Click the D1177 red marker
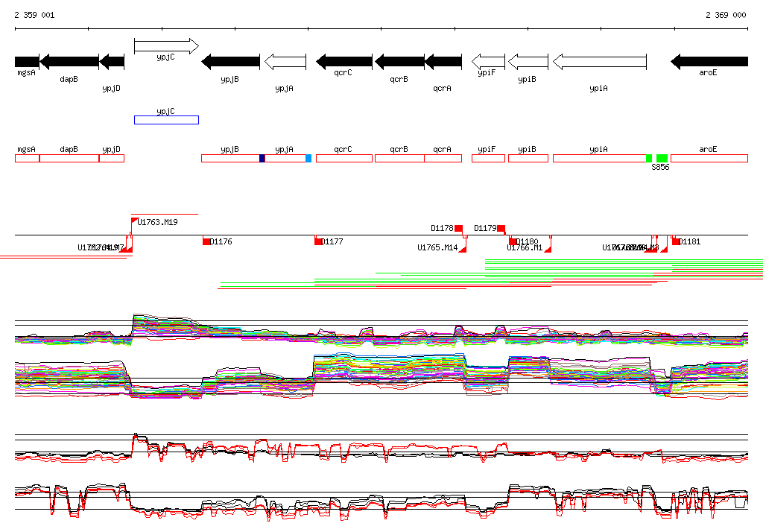Screen dimensions: 763x532 click(x=318, y=241)
